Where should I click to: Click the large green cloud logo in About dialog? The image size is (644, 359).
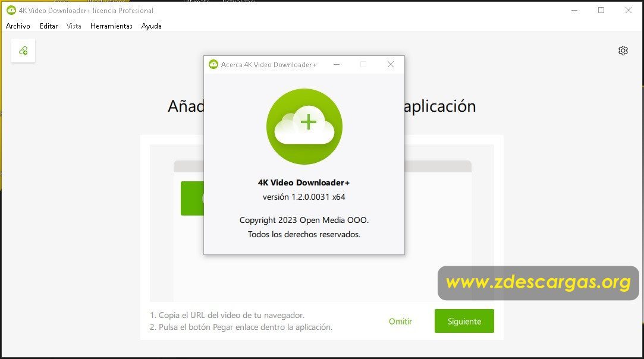tap(304, 127)
